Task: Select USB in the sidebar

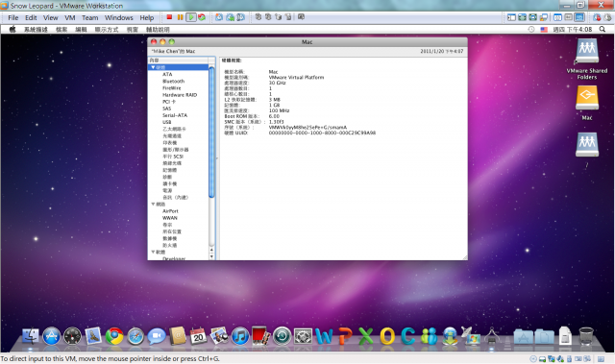Action: 166,122
